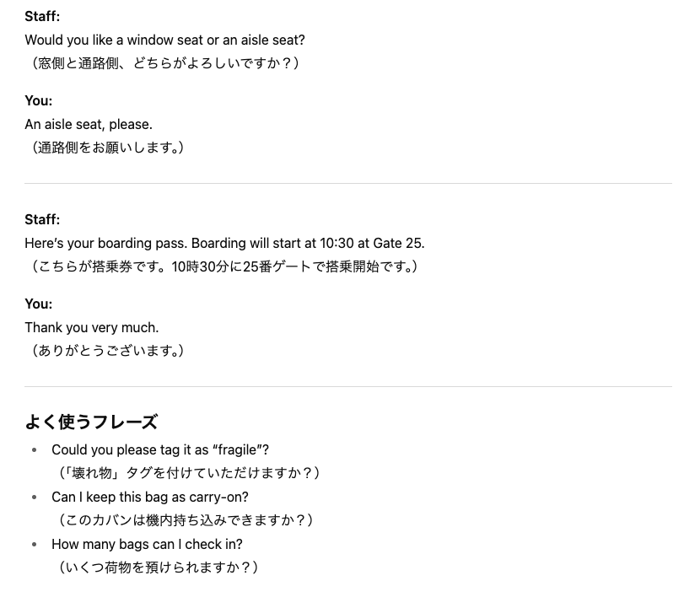This screenshot has width=700, height=597.
Task: Click the Japanese line 窓側と通路側、どちらがよろしいですか
Action: click(x=164, y=63)
